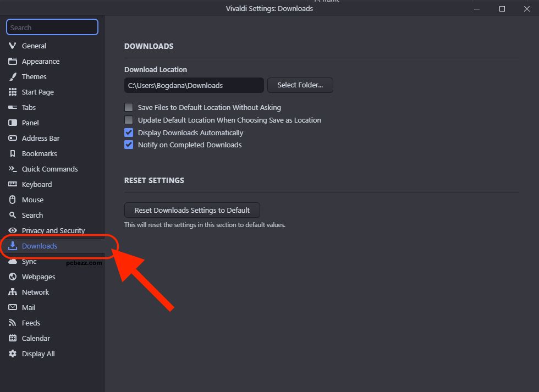The image size is (539, 392).
Task: Click 'This will reset the settings' description text
Action: [x=205, y=225]
